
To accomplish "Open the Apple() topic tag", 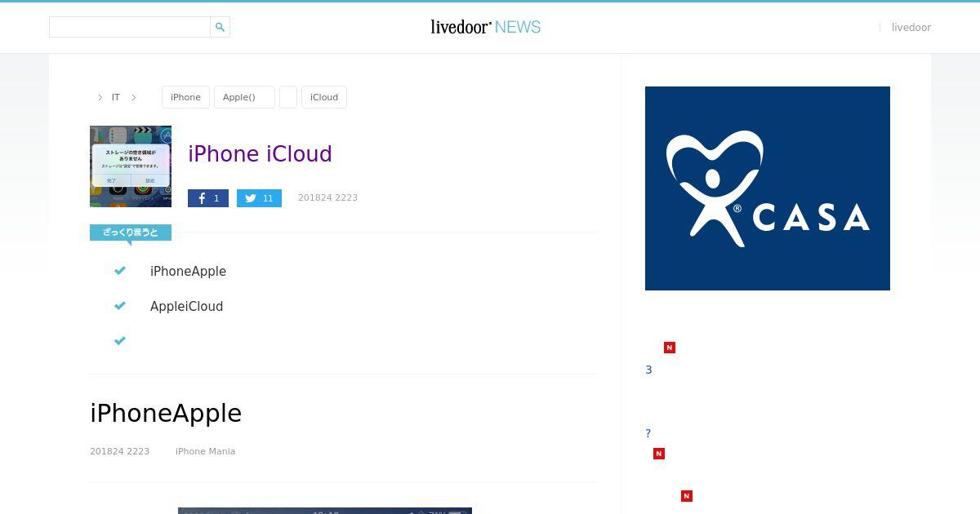I will [244, 97].
